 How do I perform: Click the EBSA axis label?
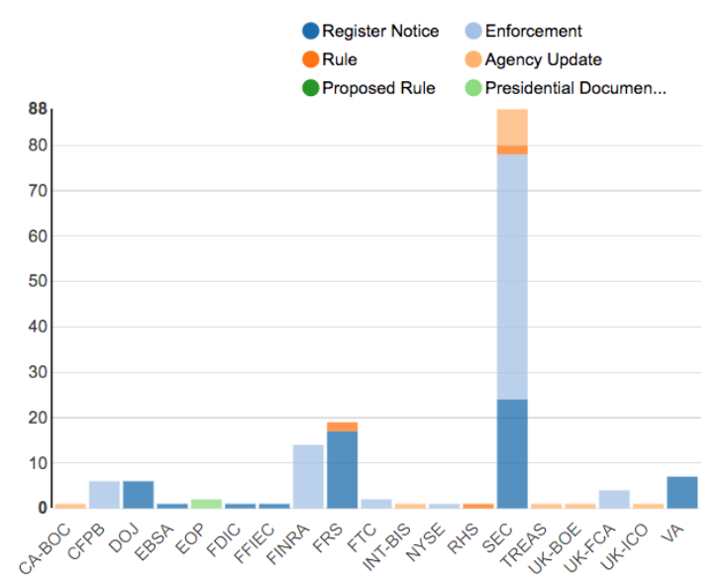point(154,540)
